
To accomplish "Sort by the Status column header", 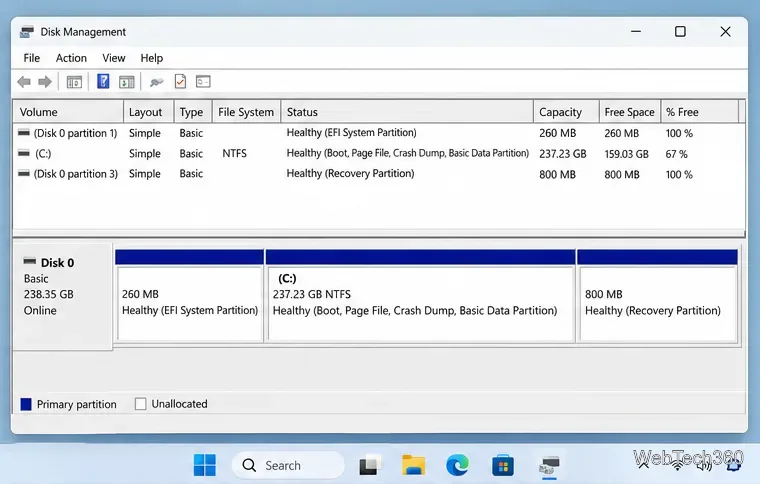I will coord(407,112).
